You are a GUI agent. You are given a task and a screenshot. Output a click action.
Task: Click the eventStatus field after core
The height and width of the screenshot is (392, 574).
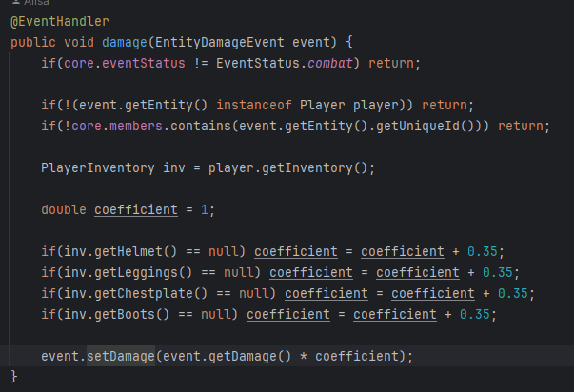point(144,64)
